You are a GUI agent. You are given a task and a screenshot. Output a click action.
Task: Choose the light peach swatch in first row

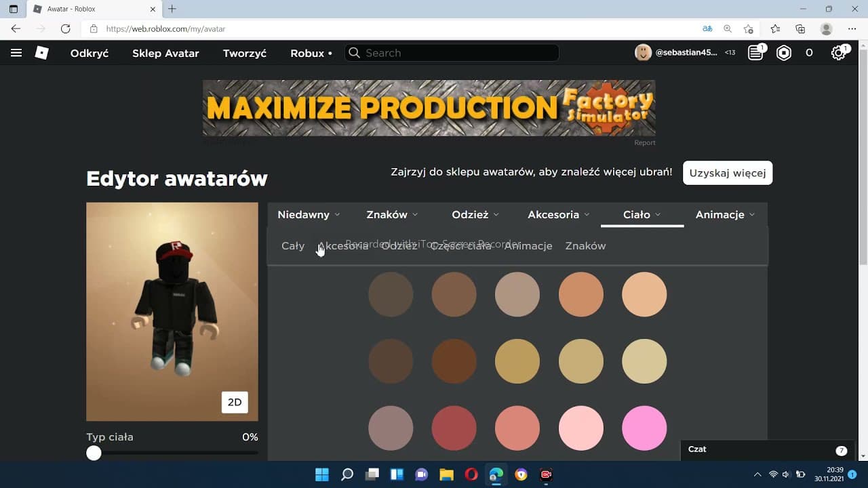(x=644, y=294)
